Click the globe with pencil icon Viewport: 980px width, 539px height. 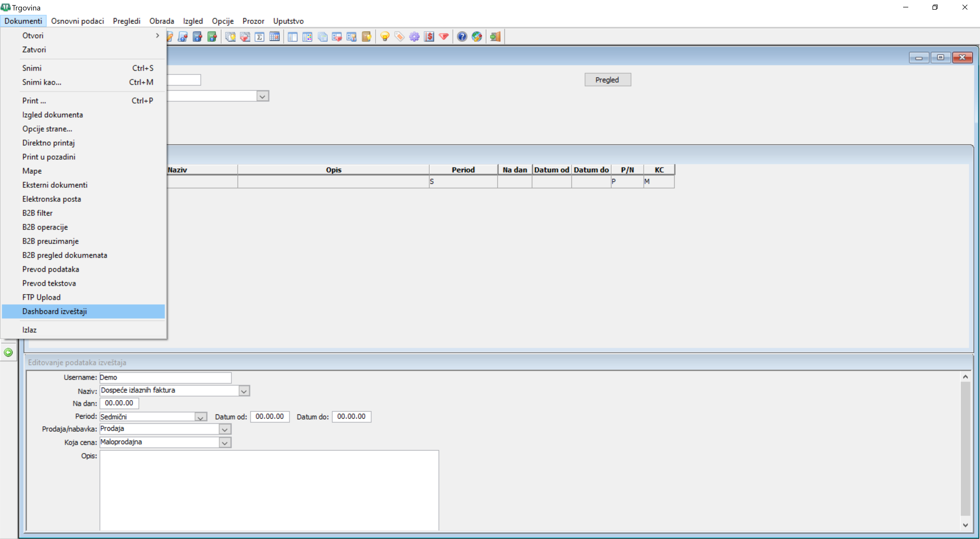coord(477,37)
